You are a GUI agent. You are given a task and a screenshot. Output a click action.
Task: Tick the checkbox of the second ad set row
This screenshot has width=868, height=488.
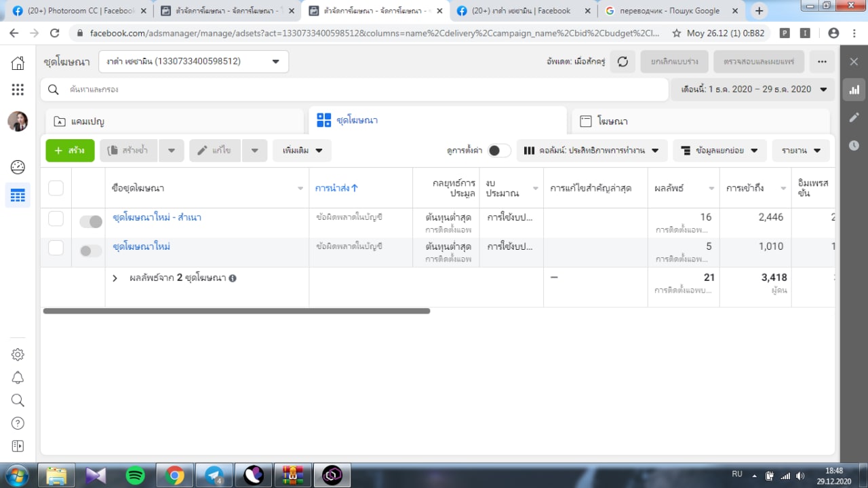point(56,248)
